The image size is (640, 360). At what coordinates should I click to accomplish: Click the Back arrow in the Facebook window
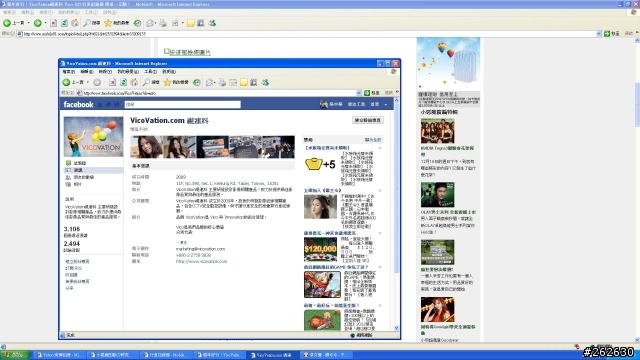tap(66, 82)
